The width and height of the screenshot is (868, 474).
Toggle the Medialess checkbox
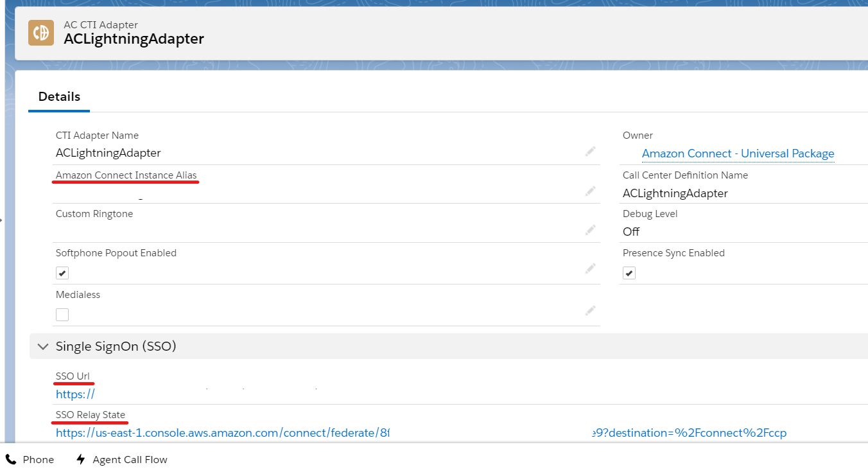point(62,315)
